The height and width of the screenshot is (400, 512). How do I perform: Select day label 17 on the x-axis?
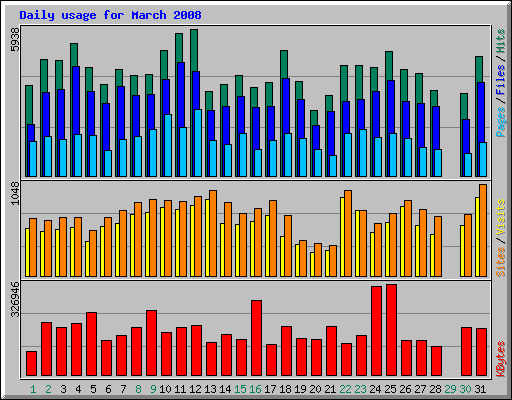click(270, 389)
